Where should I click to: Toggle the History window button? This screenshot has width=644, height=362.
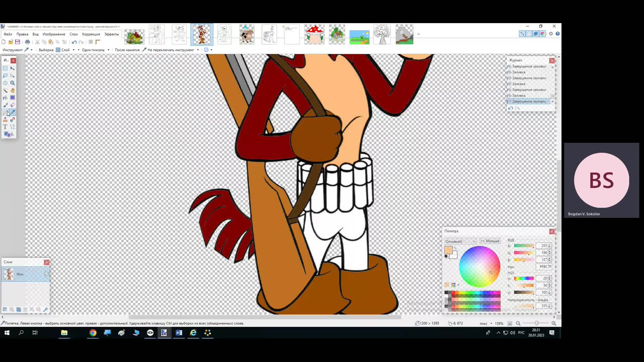click(529, 34)
